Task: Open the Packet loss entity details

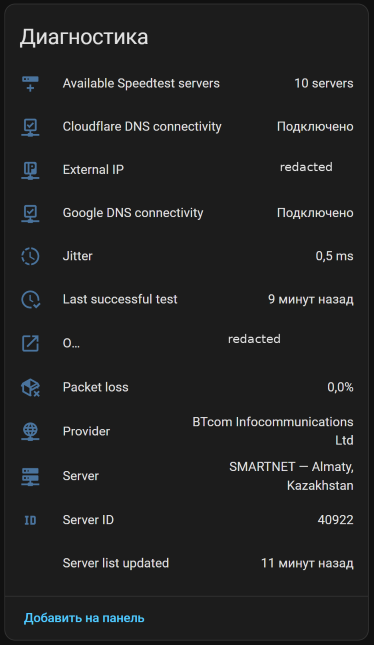Action: (187, 387)
